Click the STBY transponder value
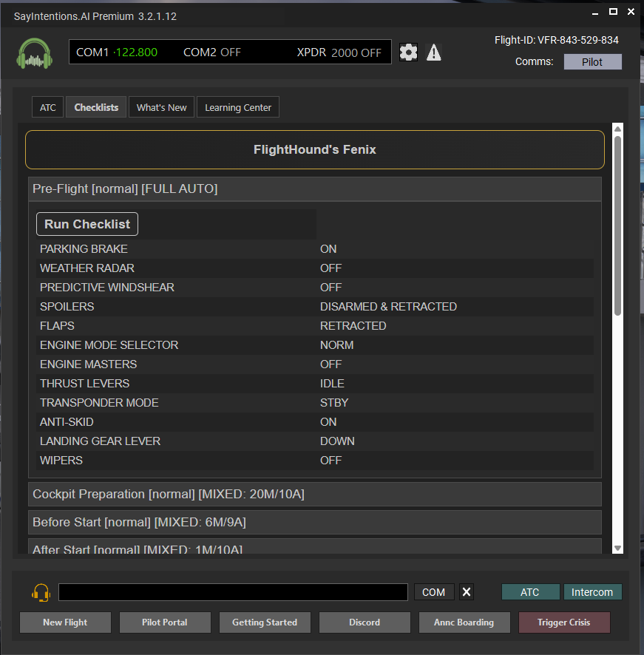Viewport: 644px width, 655px height. pyautogui.click(x=334, y=403)
